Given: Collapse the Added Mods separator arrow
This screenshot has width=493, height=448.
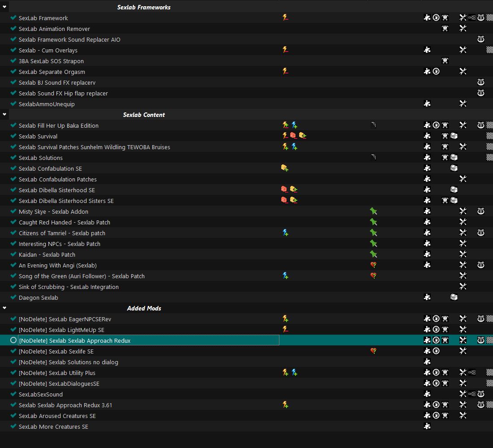Looking at the screenshot, I should [4, 308].
